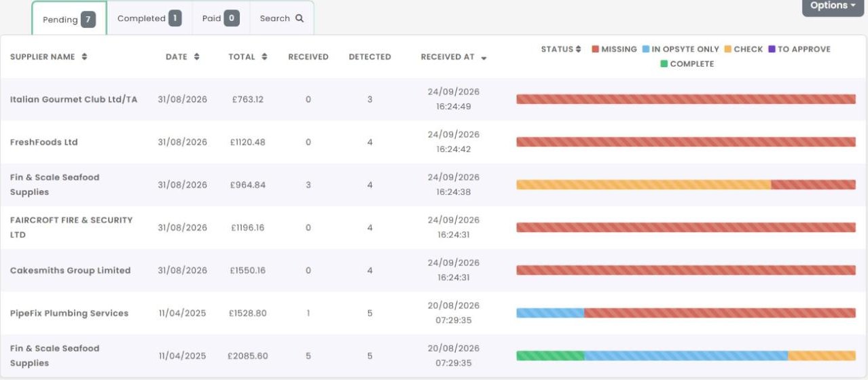The image size is (868, 380).
Task: Select Fin & Scale Seafood £964.84 row
Action: click(x=433, y=185)
